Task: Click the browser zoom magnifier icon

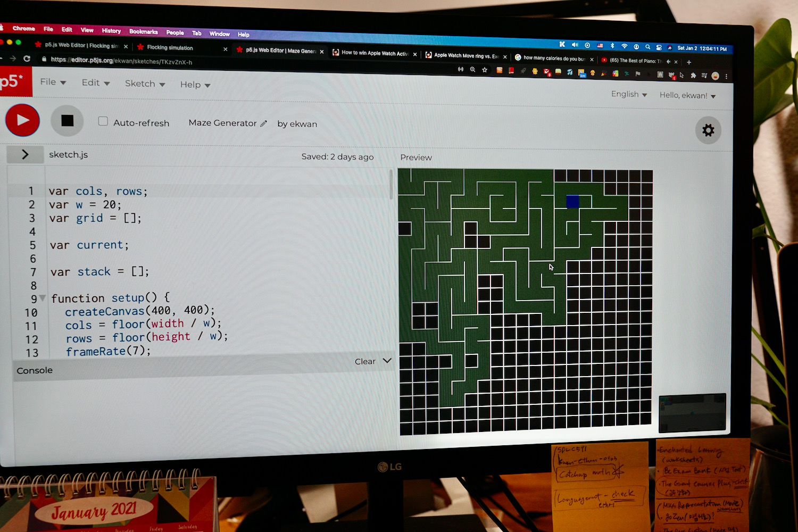Action: click(472, 70)
